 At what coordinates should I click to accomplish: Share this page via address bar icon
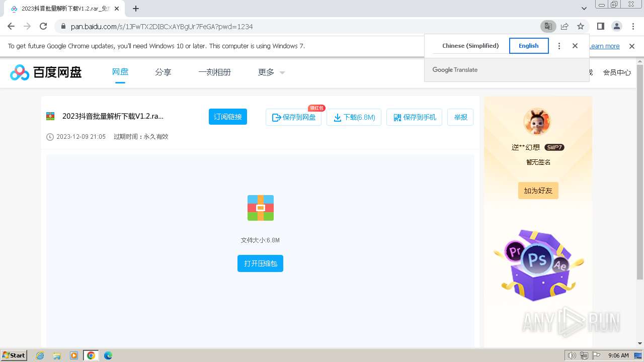coord(565,26)
